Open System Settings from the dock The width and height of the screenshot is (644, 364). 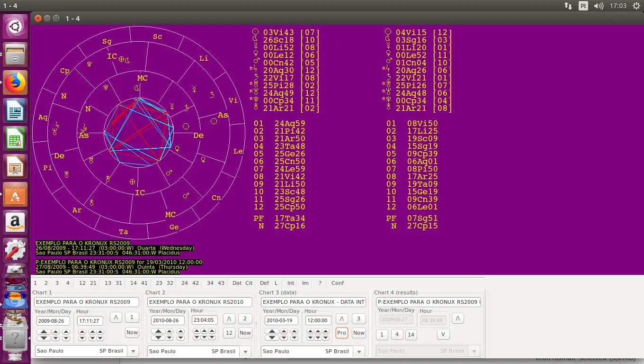click(x=16, y=250)
